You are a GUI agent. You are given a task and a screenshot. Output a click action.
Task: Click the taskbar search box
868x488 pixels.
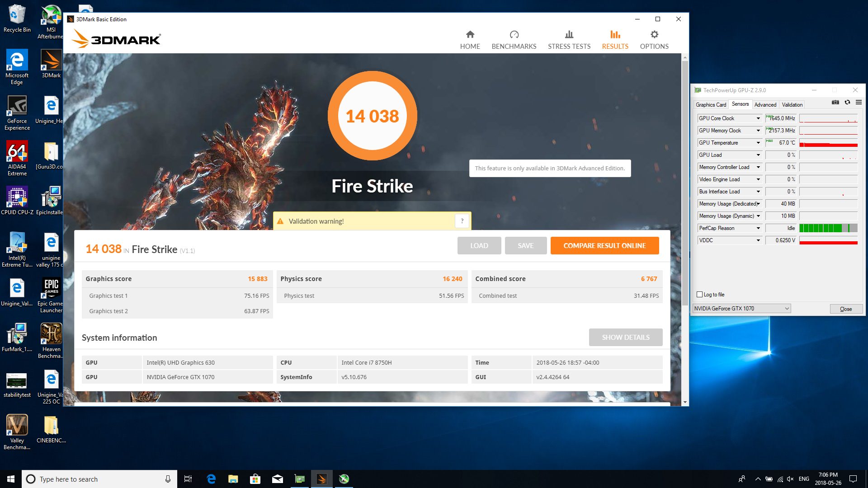[99, 479]
